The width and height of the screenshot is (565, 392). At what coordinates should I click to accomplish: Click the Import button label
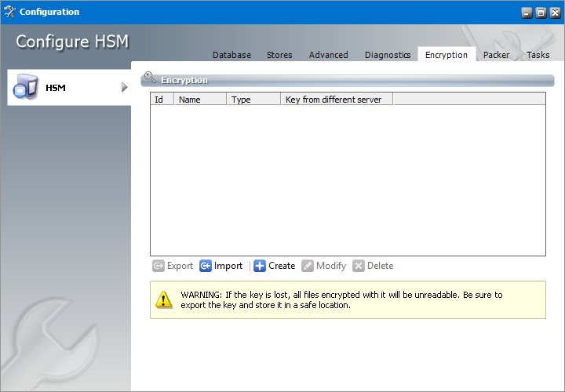228,266
